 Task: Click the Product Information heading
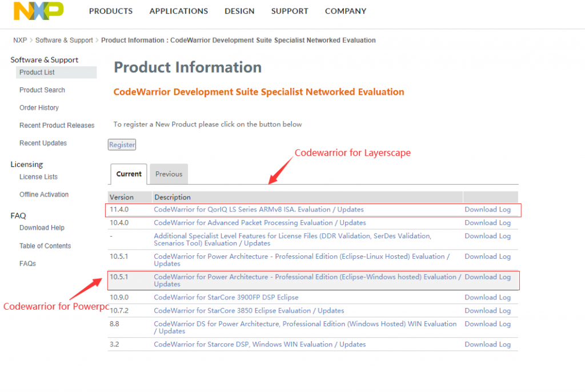tap(187, 67)
